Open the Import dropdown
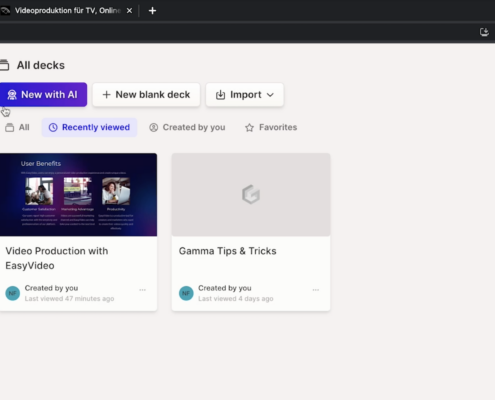The width and height of the screenshot is (495, 400). click(x=245, y=95)
